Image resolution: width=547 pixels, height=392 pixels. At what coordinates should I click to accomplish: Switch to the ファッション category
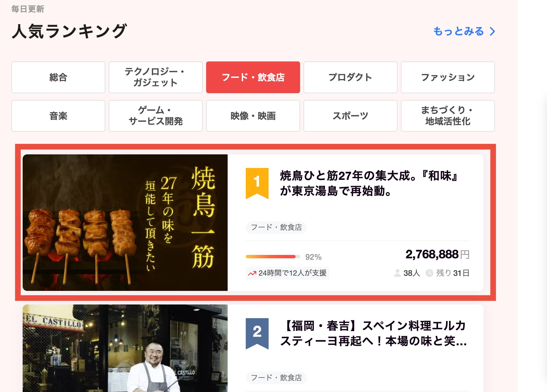coord(448,77)
